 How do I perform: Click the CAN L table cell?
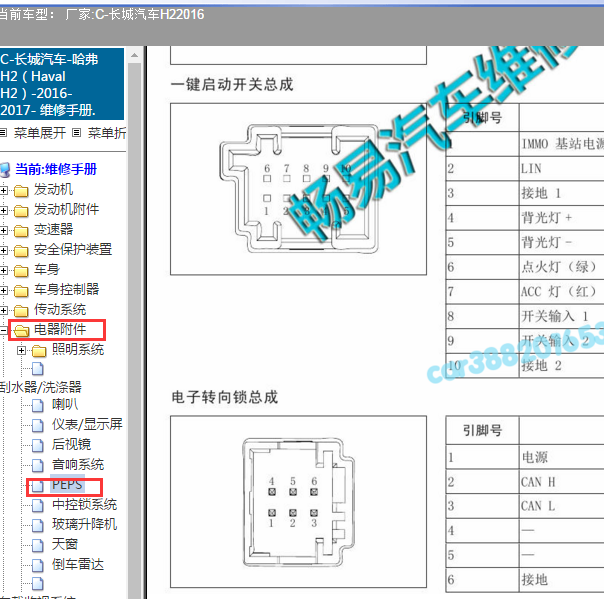(x=562, y=506)
